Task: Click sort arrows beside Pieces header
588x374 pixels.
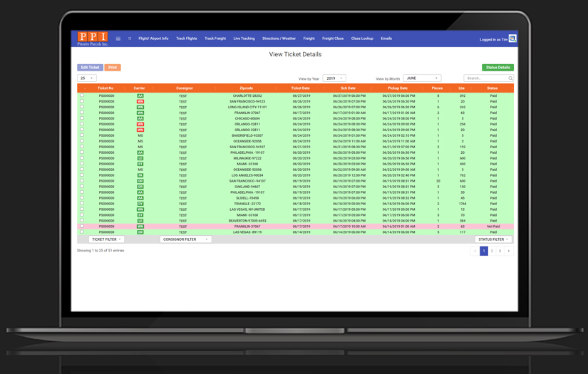Action: [451, 88]
